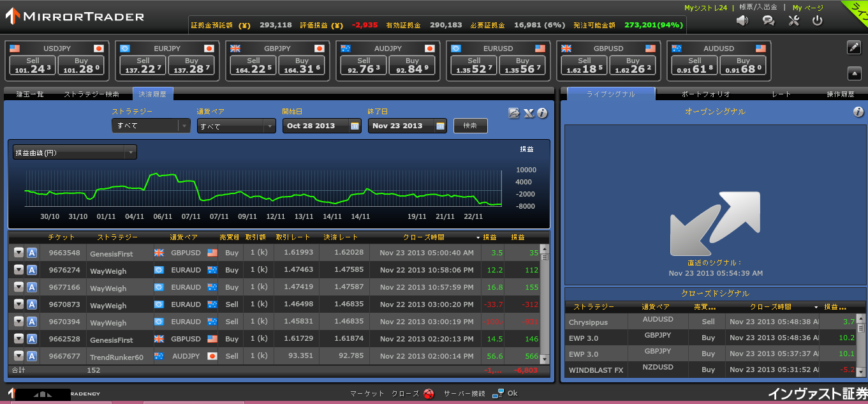Click the pencil edit rates icon

pyautogui.click(x=854, y=47)
